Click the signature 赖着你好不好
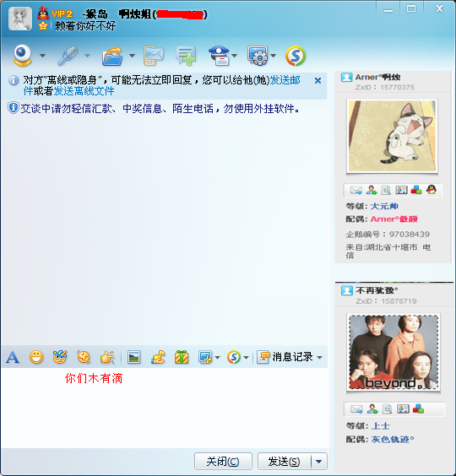The width and height of the screenshot is (456, 476). (x=85, y=26)
